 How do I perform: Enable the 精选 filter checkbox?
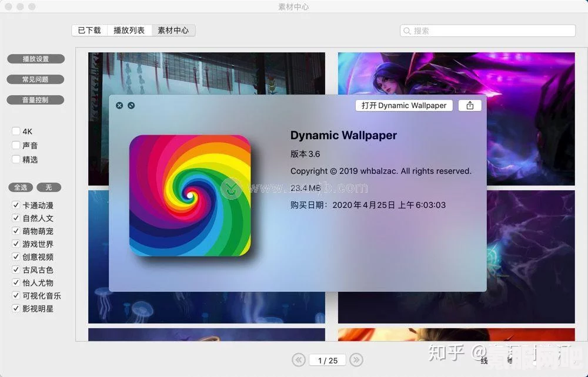tap(16, 160)
